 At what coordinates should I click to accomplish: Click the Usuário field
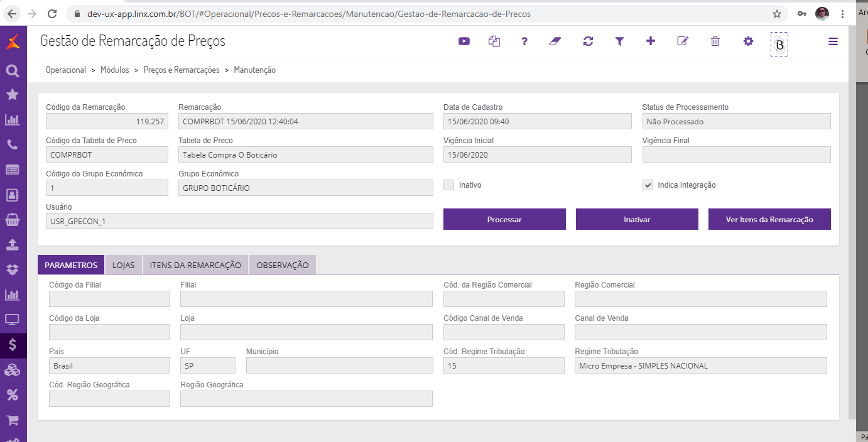coord(239,221)
